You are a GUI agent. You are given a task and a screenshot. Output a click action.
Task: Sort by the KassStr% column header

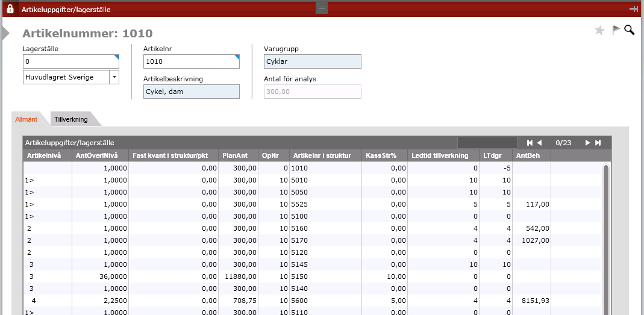384,155
